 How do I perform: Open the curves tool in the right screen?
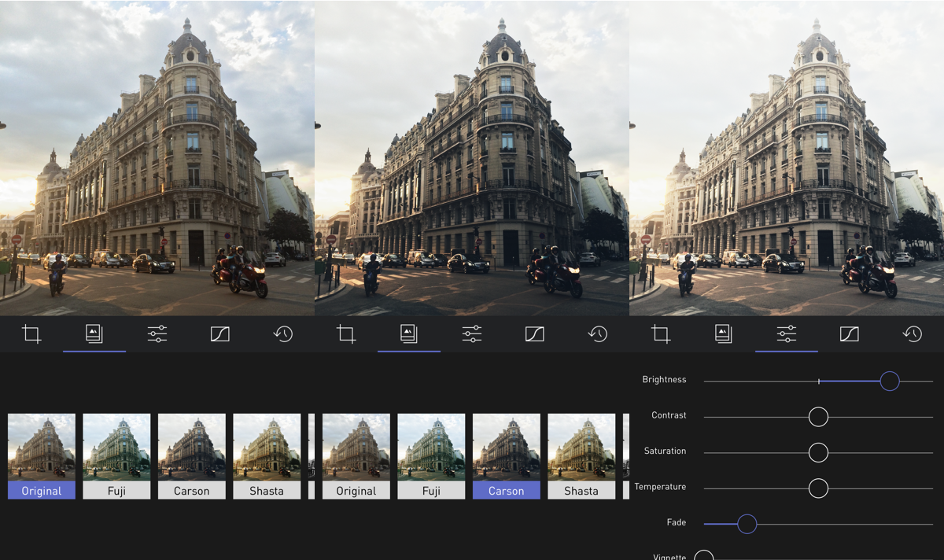[x=850, y=334]
